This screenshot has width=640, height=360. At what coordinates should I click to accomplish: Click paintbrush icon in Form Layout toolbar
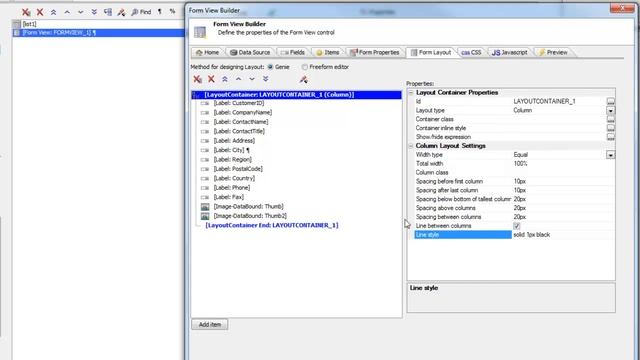coord(303,80)
